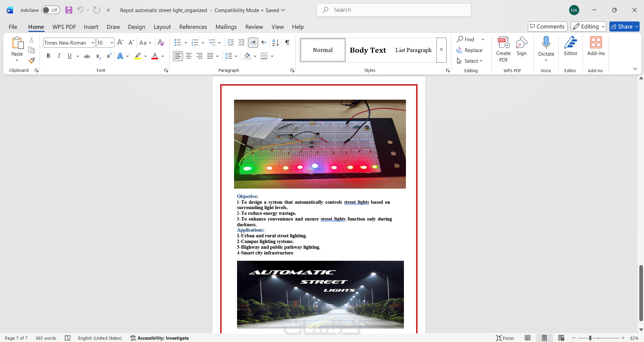Click the Clear All Formatting icon

click(161, 43)
